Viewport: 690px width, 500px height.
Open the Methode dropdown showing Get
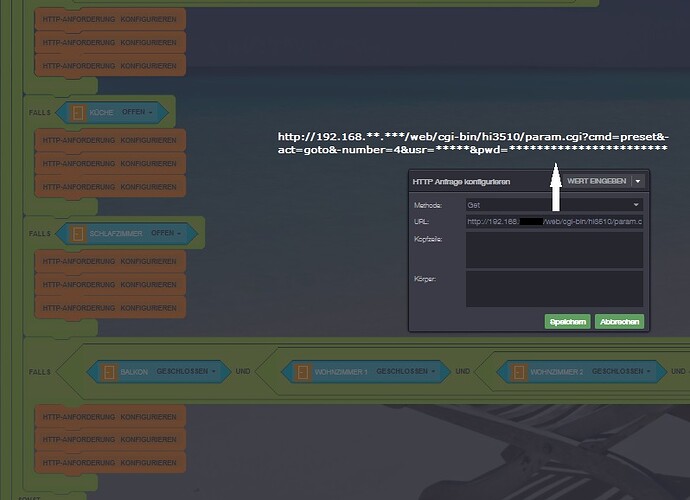point(553,203)
